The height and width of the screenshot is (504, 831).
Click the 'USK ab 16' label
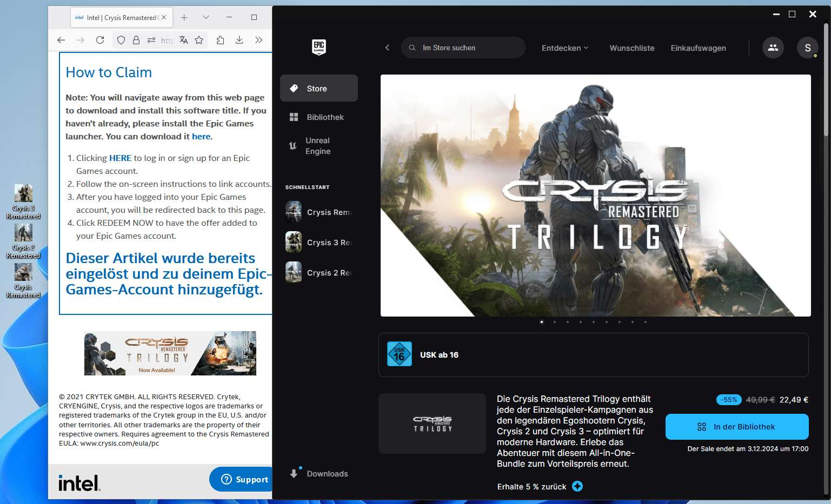[x=439, y=355]
